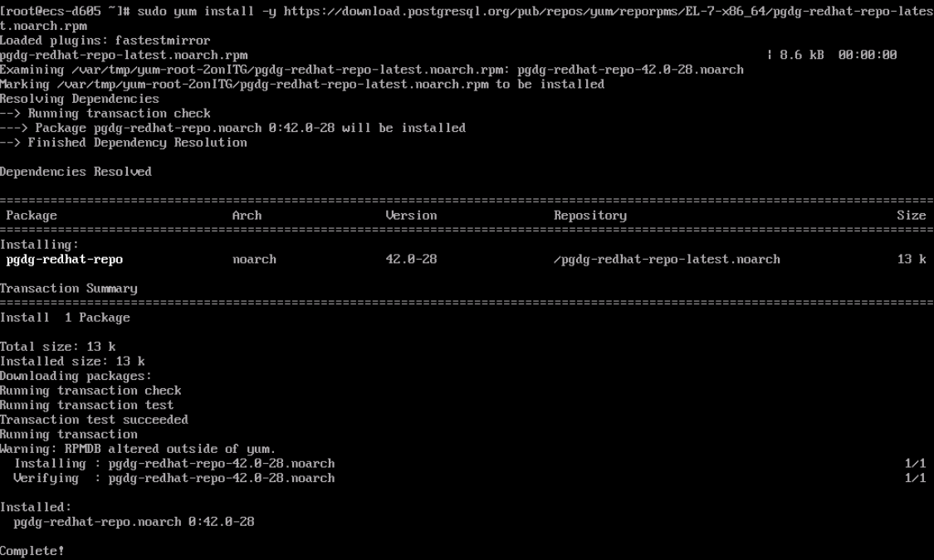Click the 'Size' column header
This screenshot has height=560, width=934.
[x=912, y=216]
